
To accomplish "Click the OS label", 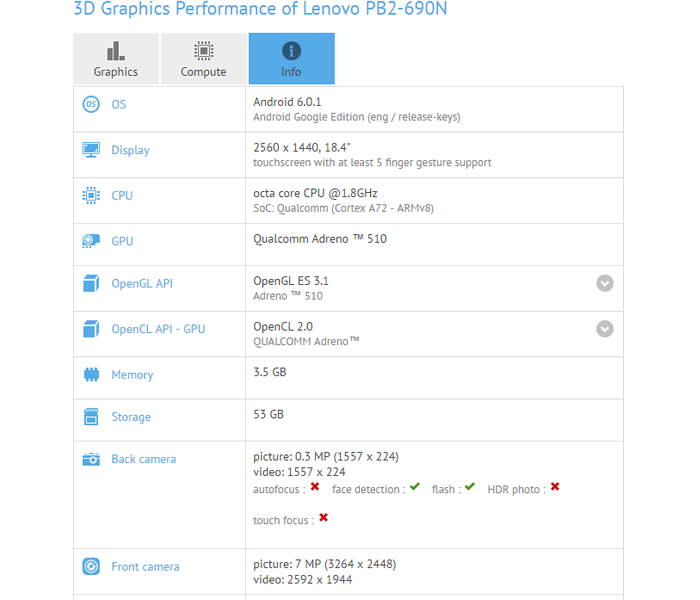I will click(119, 104).
